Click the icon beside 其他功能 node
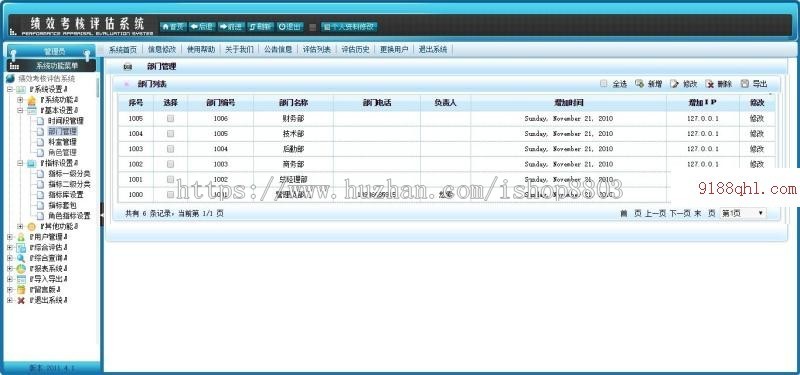 point(32,227)
